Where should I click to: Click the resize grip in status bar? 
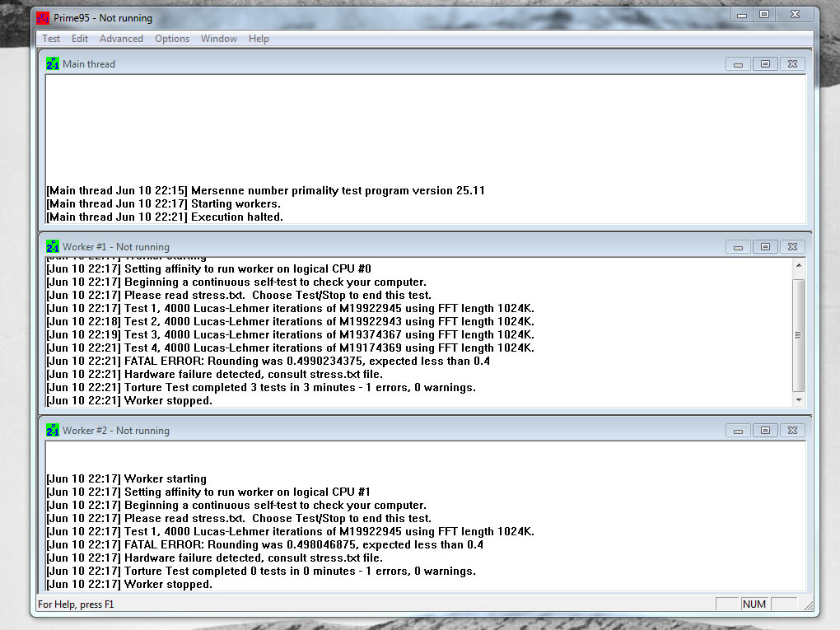click(809, 604)
